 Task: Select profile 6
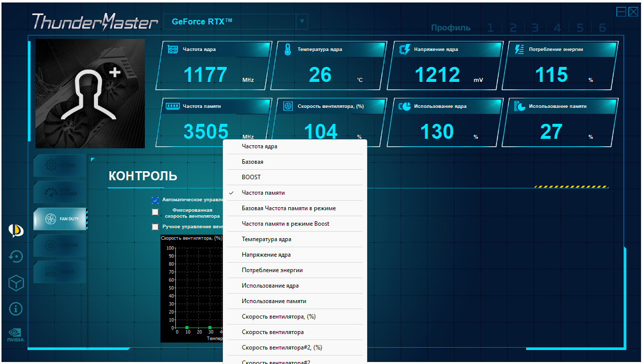603,28
